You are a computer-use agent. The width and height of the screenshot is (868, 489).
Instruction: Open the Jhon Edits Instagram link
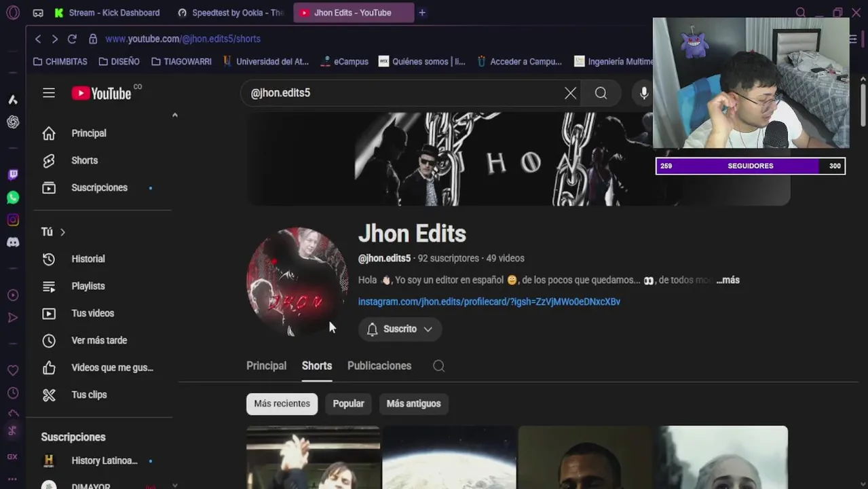coord(489,302)
